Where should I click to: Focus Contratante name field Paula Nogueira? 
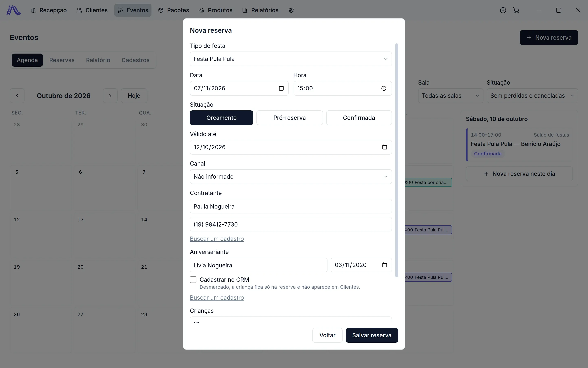(x=291, y=206)
